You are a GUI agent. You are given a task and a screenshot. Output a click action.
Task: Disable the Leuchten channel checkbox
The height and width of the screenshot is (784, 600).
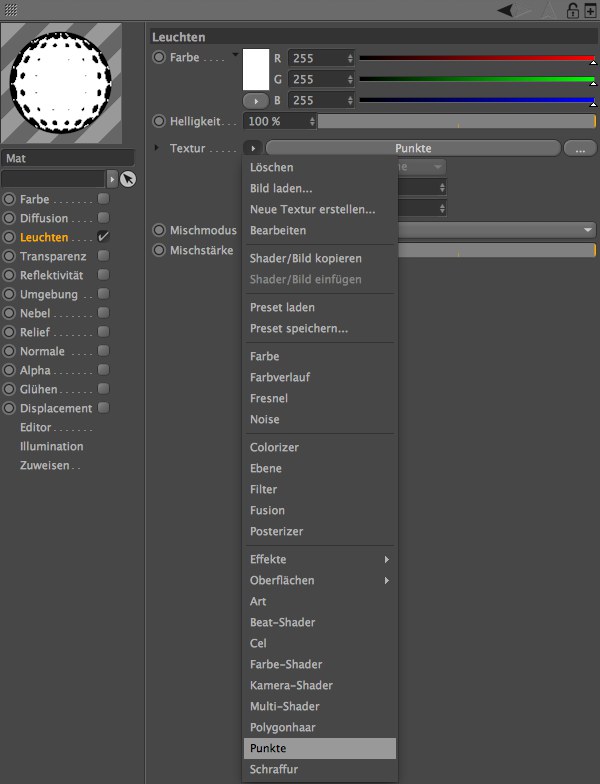point(103,237)
